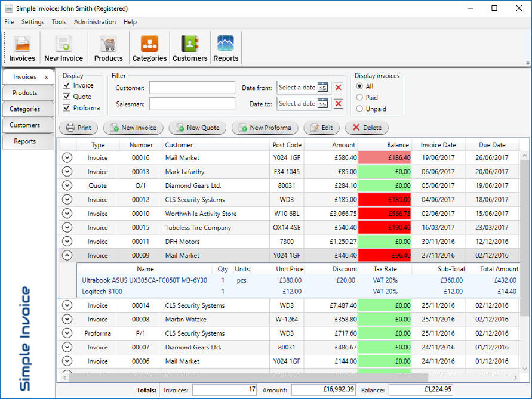This screenshot has height=399, width=532.
Task: Create a New Quote
Action: (x=198, y=128)
